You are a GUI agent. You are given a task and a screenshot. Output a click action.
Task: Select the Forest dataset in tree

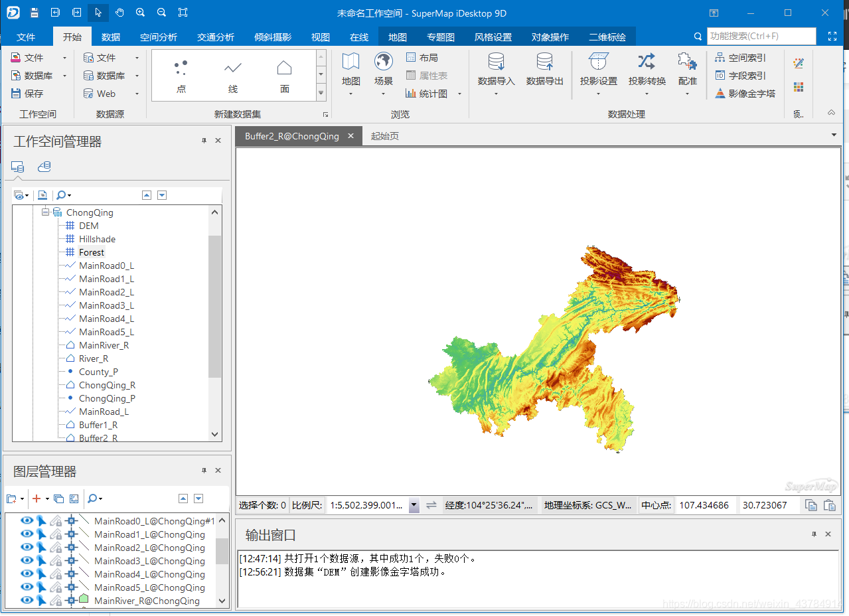[x=92, y=252]
